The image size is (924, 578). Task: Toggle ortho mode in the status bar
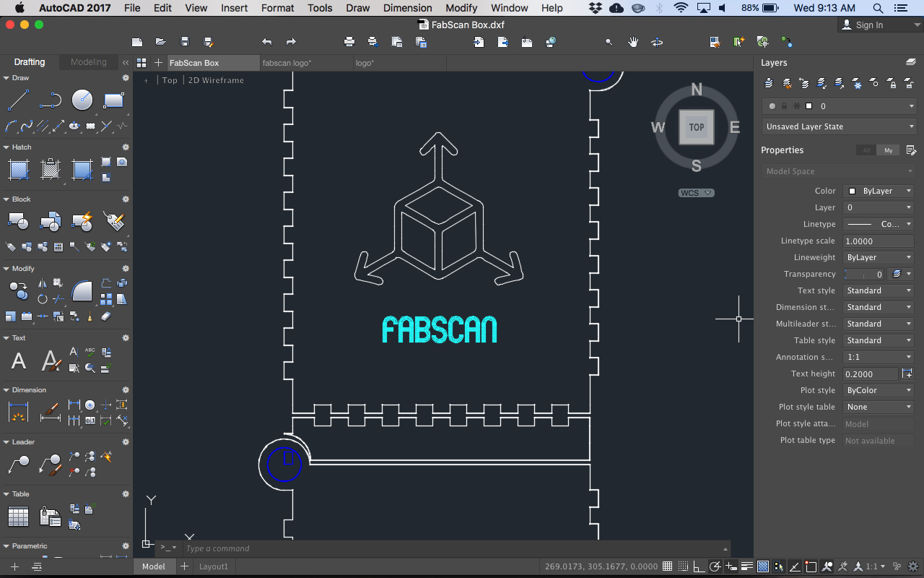(x=699, y=566)
